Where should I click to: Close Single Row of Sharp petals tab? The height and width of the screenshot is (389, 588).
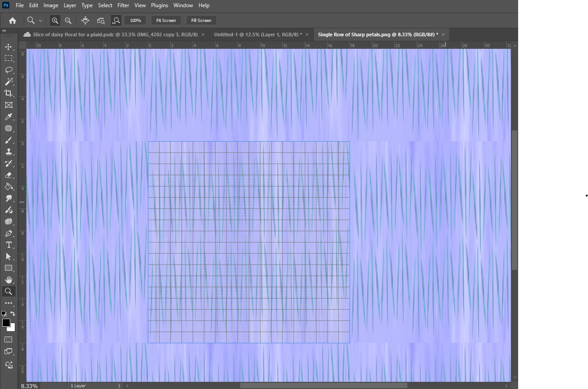click(443, 35)
